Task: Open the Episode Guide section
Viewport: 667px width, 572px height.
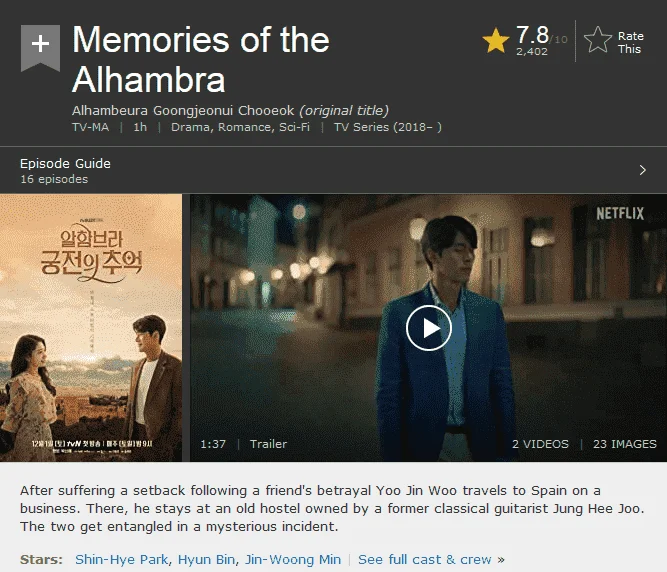Action: pos(65,163)
